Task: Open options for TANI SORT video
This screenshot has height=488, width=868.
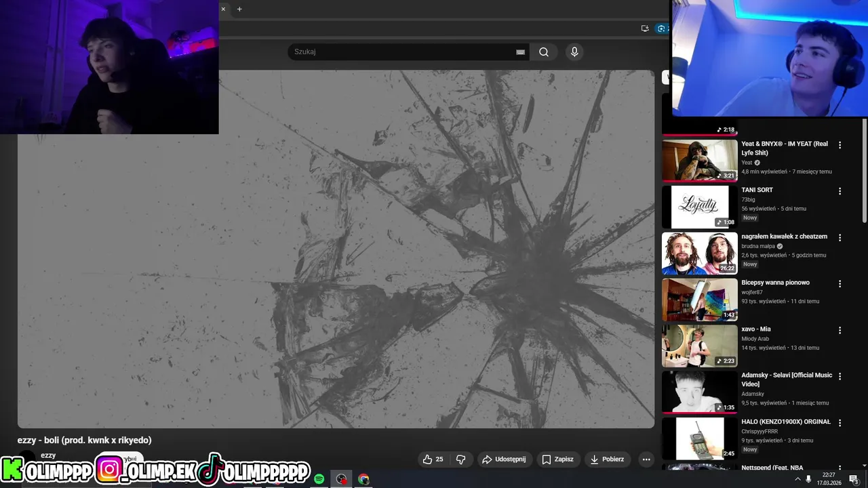Action: [x=840, y=191]
